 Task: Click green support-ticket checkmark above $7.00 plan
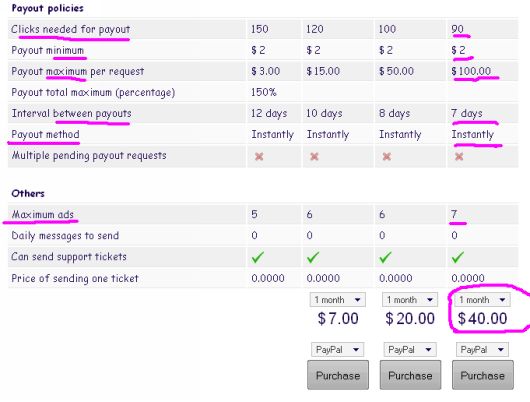click(x=313, y=257)
